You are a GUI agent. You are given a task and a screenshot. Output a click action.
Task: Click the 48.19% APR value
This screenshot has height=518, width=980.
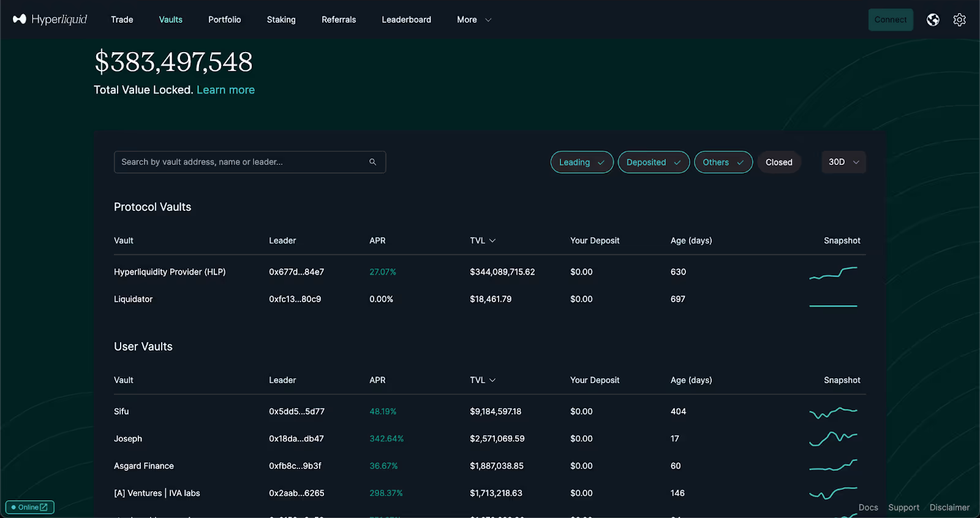(383, 411)
